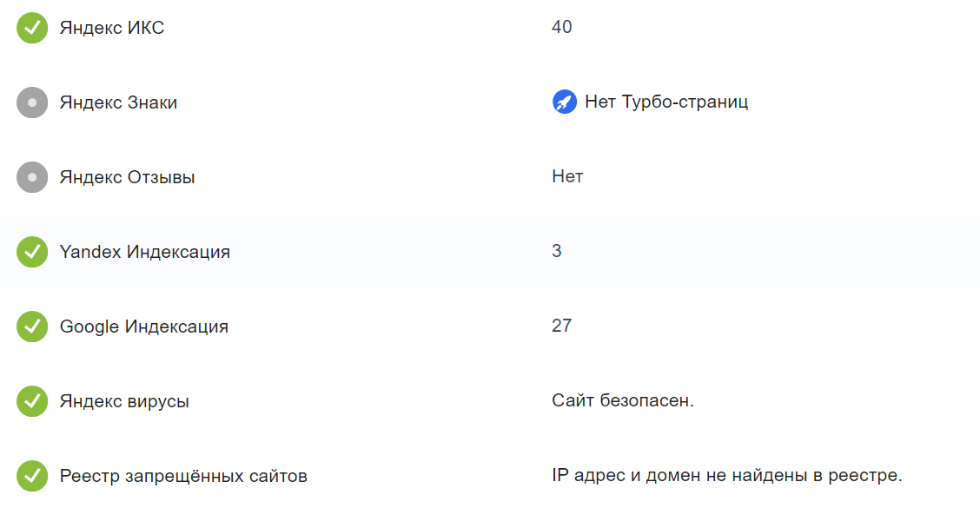Viewport: 980px width, 528px height.
Task: Click the Сайт безопасен status text
Action: pos(622,400)
